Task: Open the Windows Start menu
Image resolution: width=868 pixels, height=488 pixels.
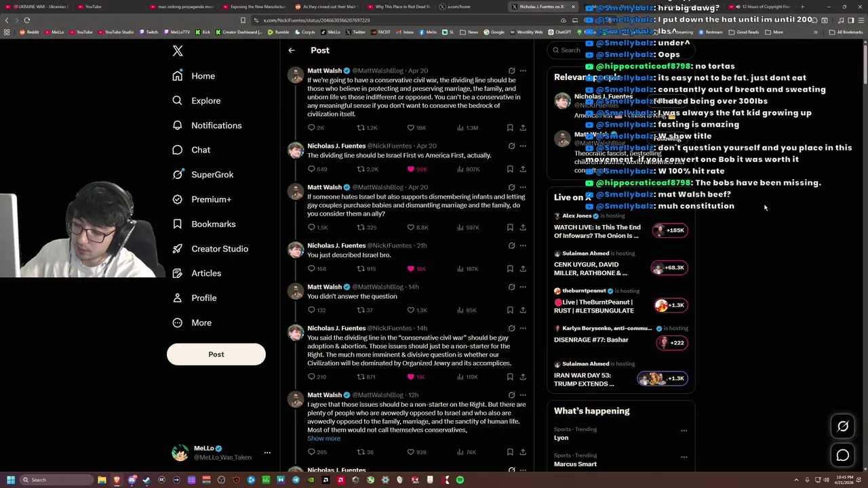Action: click(x=10, y=480)
